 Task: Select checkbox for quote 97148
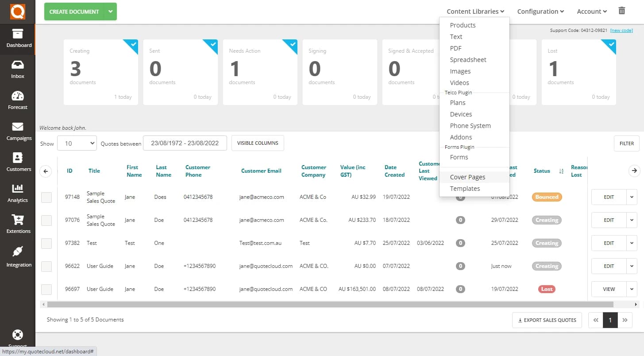(46, 197)
